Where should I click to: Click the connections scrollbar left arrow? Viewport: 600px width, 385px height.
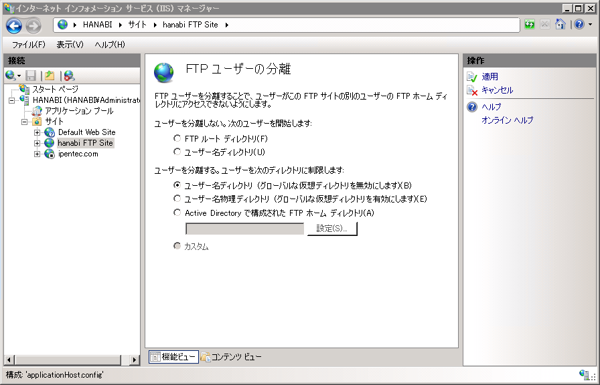(10, 360)
